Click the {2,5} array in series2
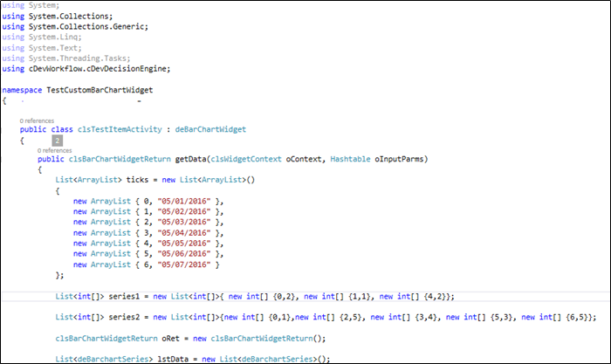611x364 pixels. pos(350,317)
